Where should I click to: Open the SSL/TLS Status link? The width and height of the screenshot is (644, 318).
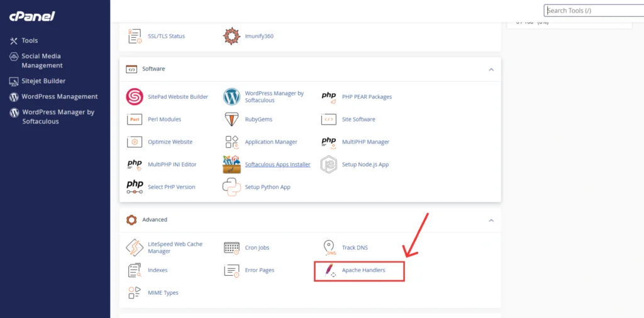166,36
